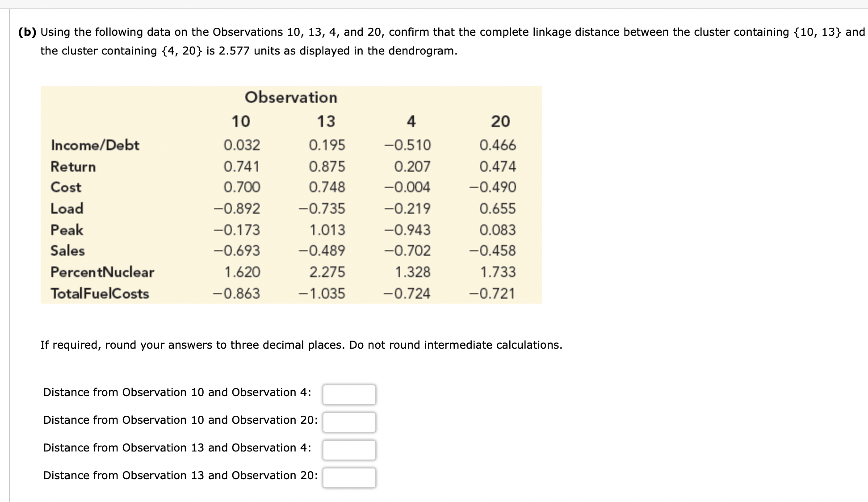
Task: Select the Return row label in the table
Action: (73, 166)
